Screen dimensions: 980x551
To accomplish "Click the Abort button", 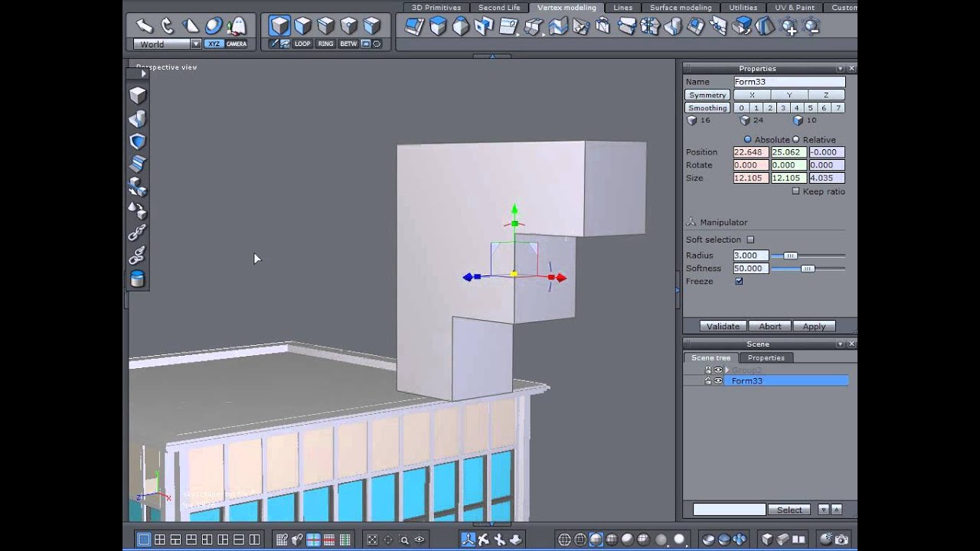I will 769,326.
